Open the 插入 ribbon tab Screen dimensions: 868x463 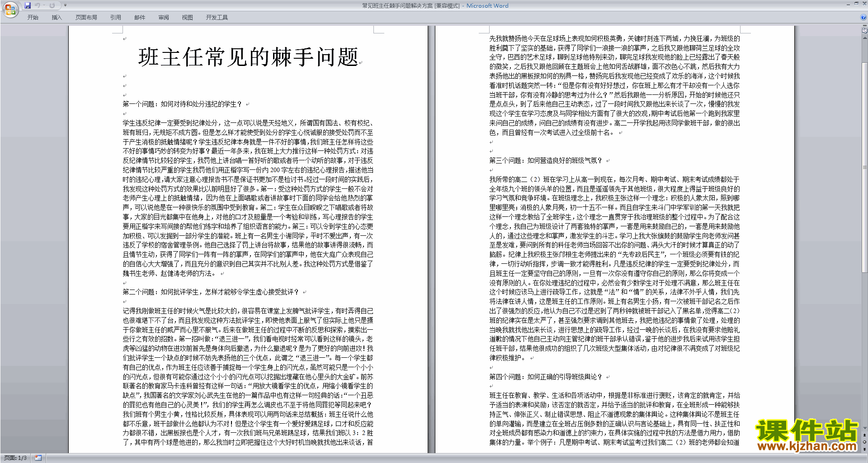tap(57, 18)
